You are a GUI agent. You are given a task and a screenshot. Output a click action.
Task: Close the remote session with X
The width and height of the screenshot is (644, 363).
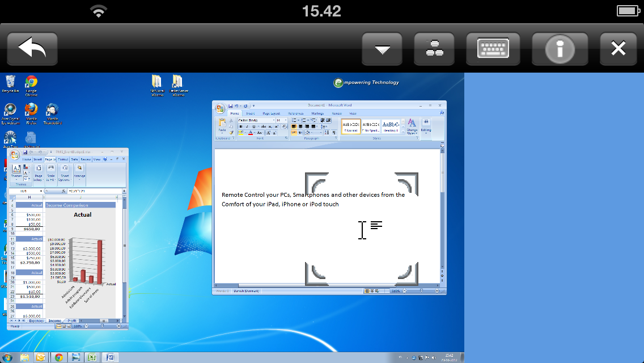click(x=618, y=49)
